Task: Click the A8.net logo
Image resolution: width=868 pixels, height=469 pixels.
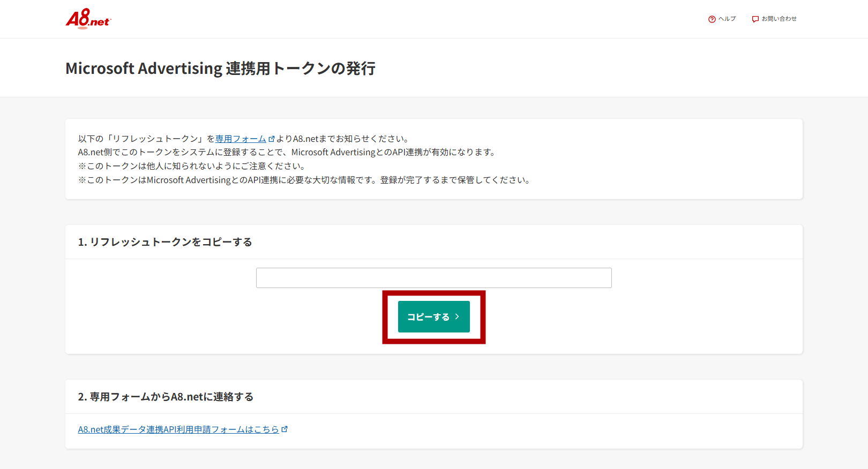Action: tap(88, 19)
